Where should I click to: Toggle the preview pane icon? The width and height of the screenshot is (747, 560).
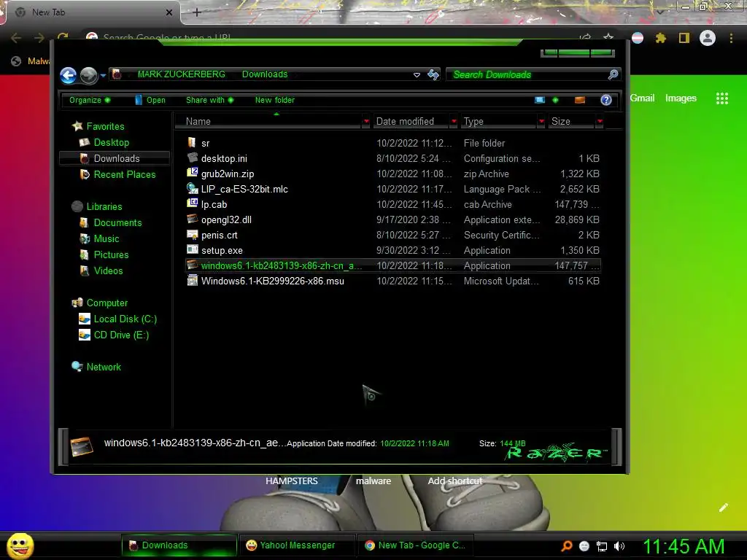[580, 100]
